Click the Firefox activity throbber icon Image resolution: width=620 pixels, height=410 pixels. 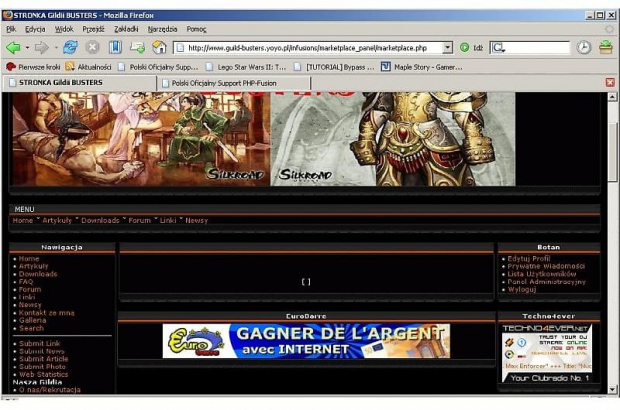pyautogui.click(x=609, y=29)
